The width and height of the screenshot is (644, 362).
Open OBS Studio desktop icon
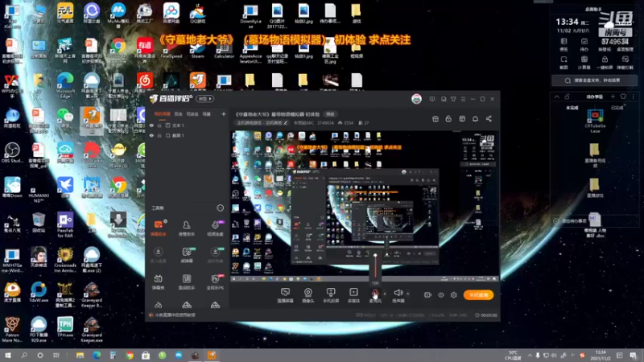point(12,153)
